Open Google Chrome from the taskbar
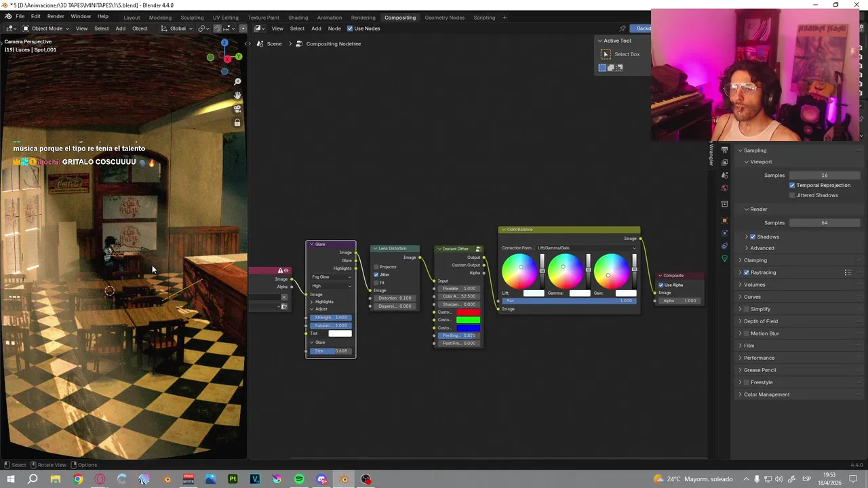The height and width of the screenshot is (488, 868). point(78,479)
